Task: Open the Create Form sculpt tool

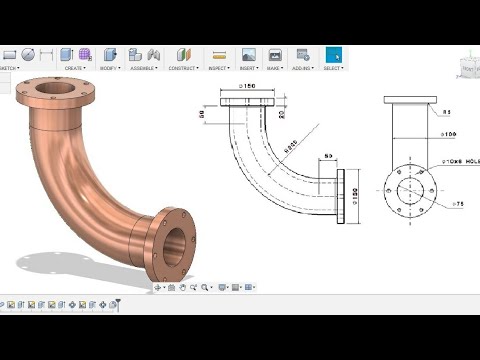Action: pos(85,55)
